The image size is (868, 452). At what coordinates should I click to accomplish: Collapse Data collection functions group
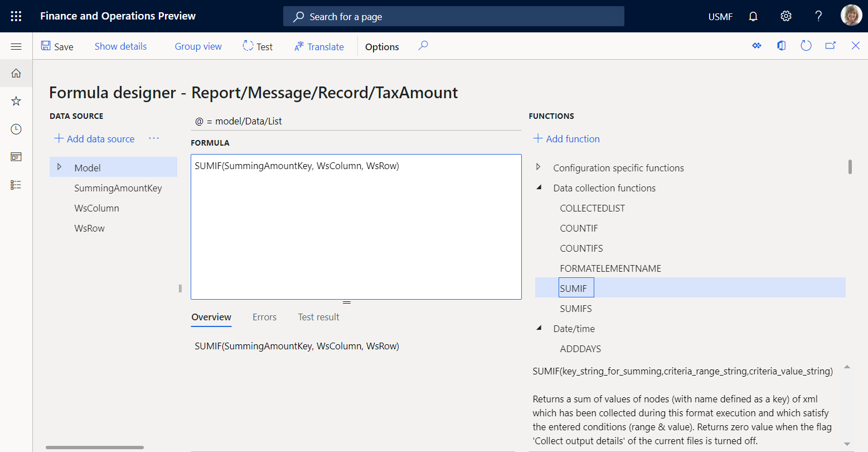tap(539, 187)
